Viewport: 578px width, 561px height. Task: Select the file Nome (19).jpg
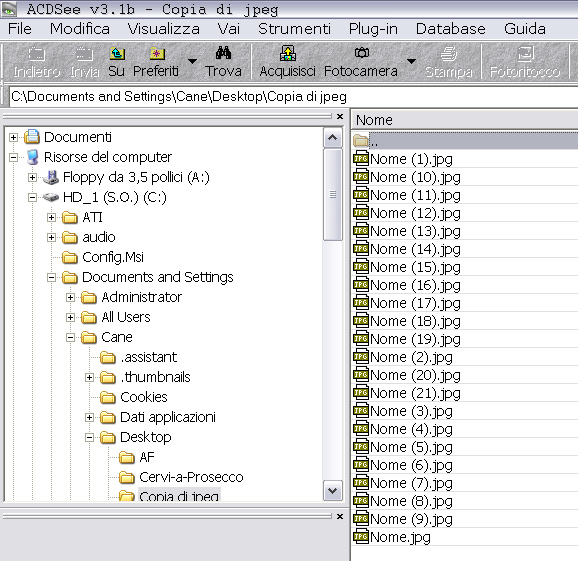[x=415, y=339]
